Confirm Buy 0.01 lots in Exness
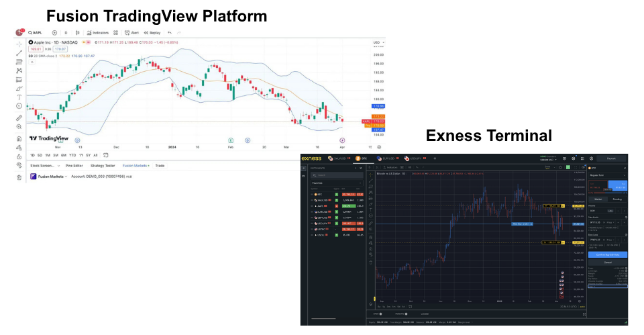The image size is (644, 335). (608, 255)
